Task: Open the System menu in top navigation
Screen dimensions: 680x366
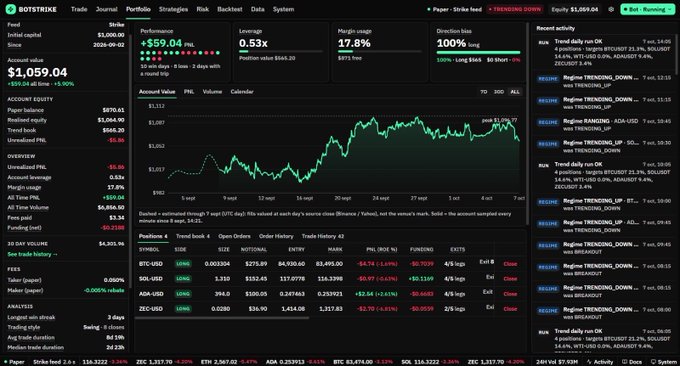Action: coord(284,9)
